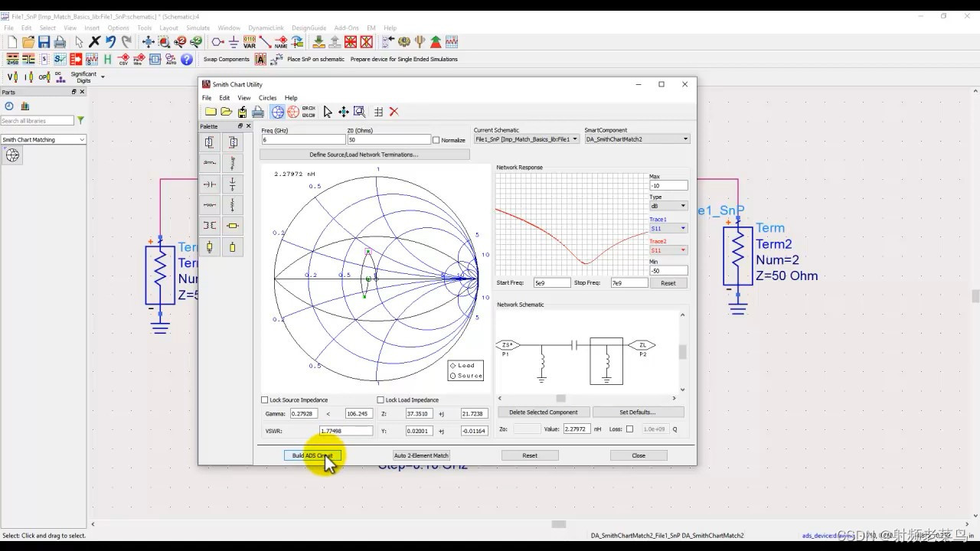
Task: Add a series capacitor from the palette
Action: tap(209, 184)
